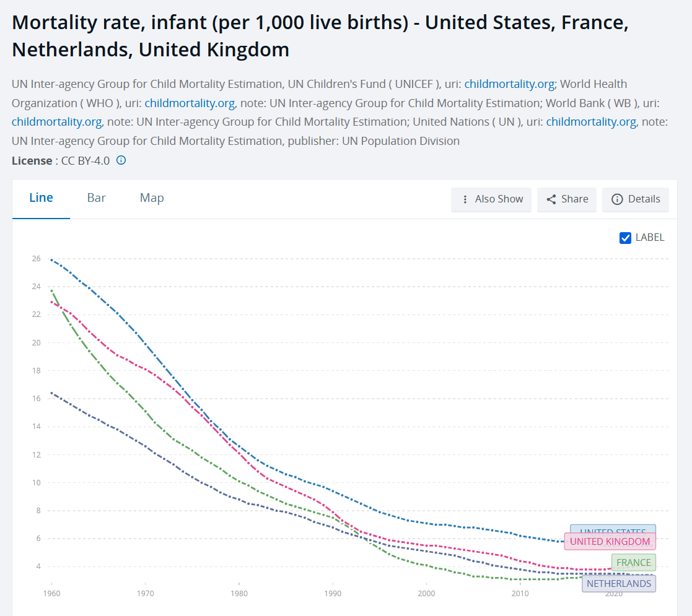Open first childmortality.org link after UNICEF
692x616 pixels.
[509, 84]
